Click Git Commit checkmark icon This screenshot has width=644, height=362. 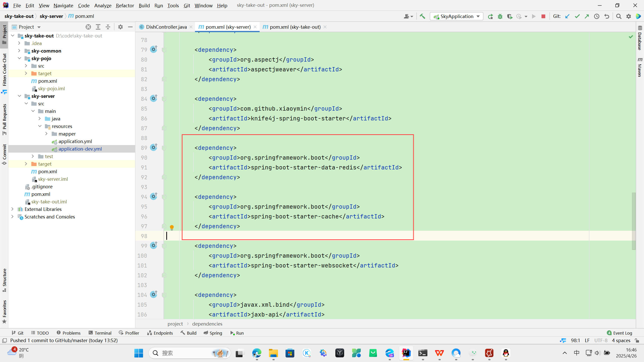[x=577, y=16]
